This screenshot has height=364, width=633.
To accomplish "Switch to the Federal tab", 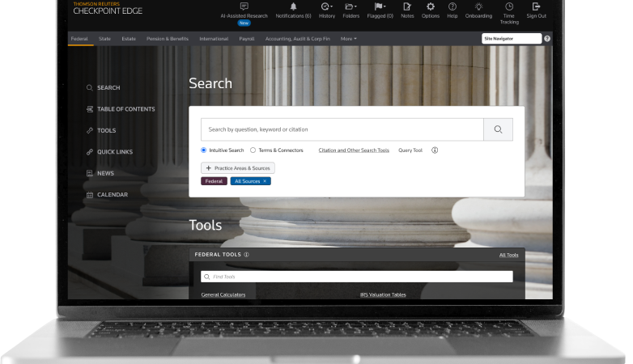I will tap(79, 39).
